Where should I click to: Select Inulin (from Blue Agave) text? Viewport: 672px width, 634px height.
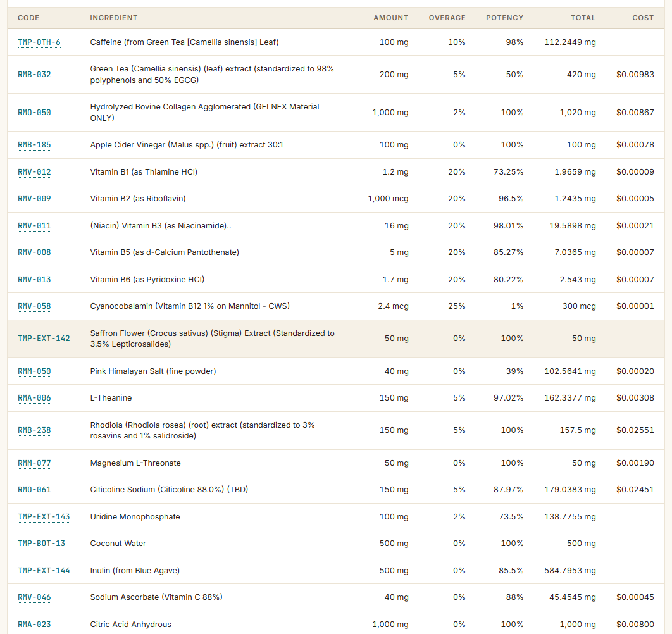(135, 571)
